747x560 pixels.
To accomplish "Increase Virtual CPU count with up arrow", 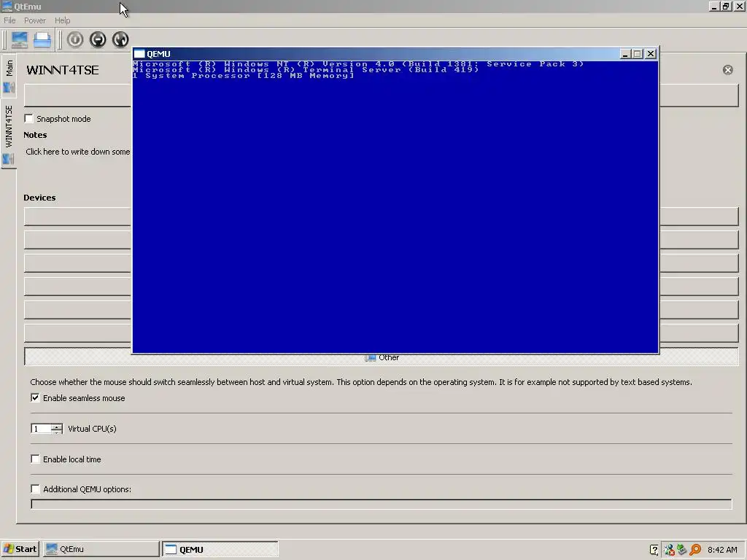I will pos(57,426).
